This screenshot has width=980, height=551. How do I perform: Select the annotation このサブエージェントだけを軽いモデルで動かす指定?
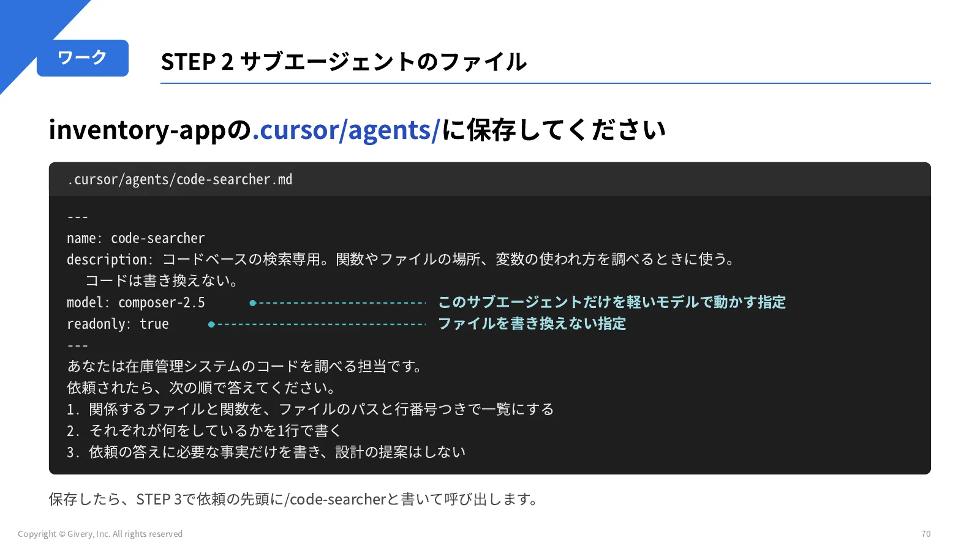[612, 302]
